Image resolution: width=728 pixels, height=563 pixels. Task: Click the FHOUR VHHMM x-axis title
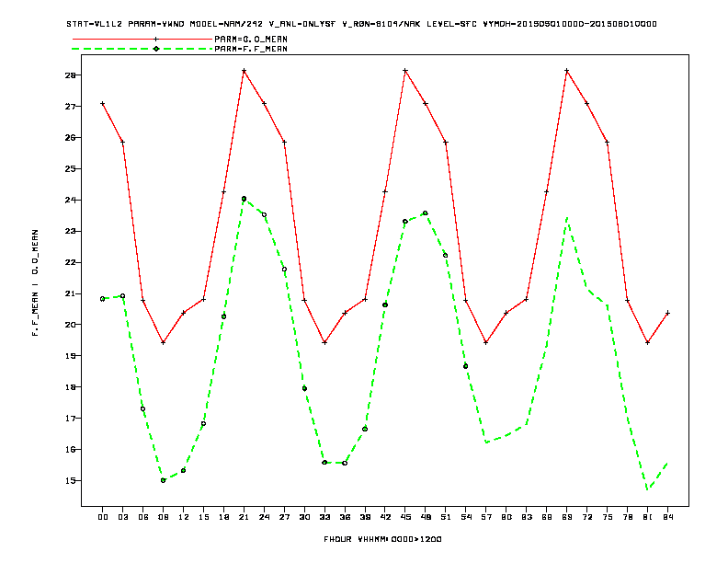[x=382, y=539]
